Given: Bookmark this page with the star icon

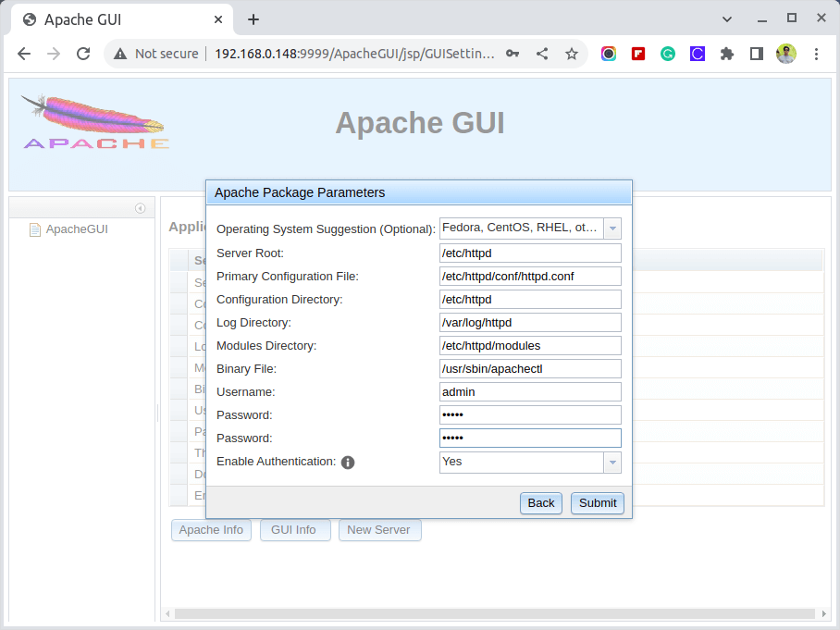Looking at the screenshot, I should pos(572,54).
